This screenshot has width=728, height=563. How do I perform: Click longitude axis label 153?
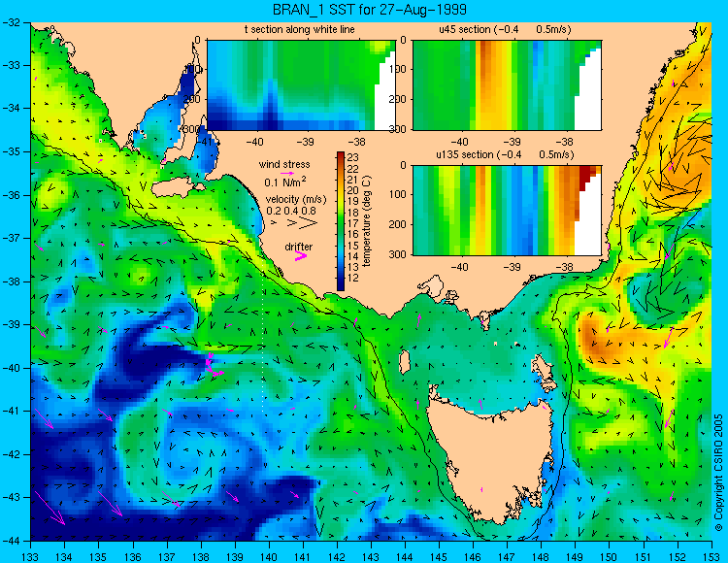pyautogui.click(x=711, y=557)
